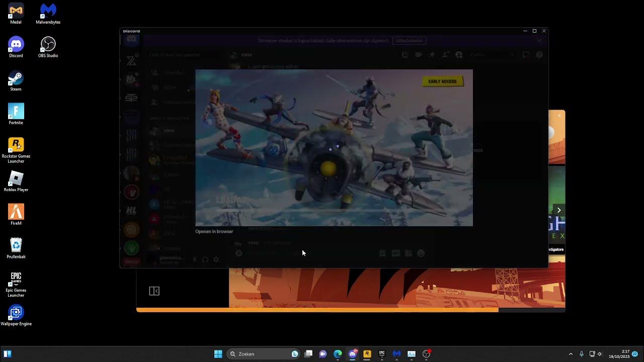Image resolution: width=644 pixels, height=362 pixels.
Task: Open the gift icon in Discord chat bar
Action: [x=382, y=253]
